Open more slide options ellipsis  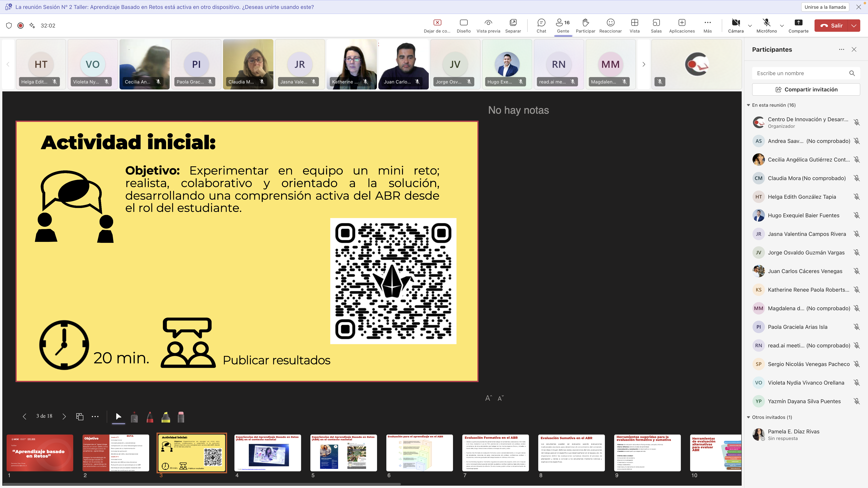click(95, 417)
